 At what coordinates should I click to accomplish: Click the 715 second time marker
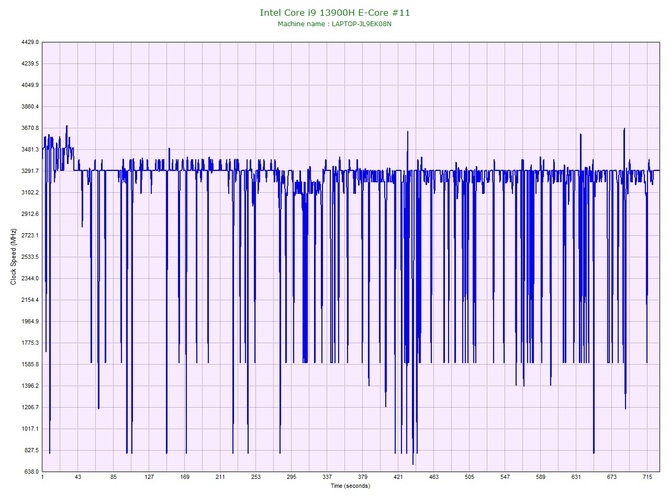point(647,478)
